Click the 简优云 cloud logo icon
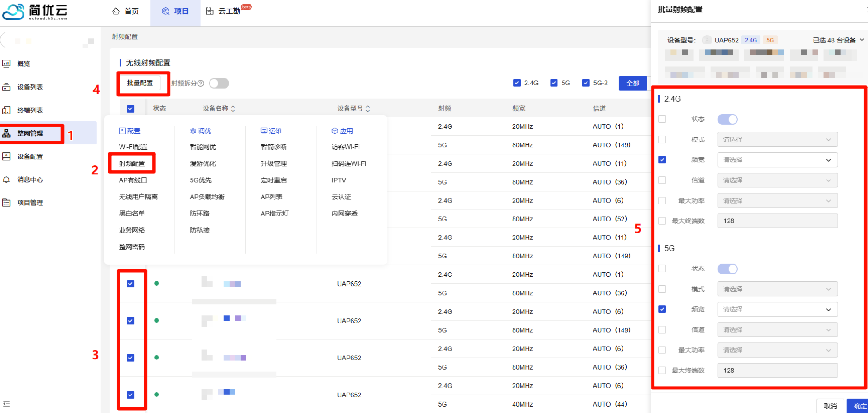868x413 pixels. click(13, 12)
